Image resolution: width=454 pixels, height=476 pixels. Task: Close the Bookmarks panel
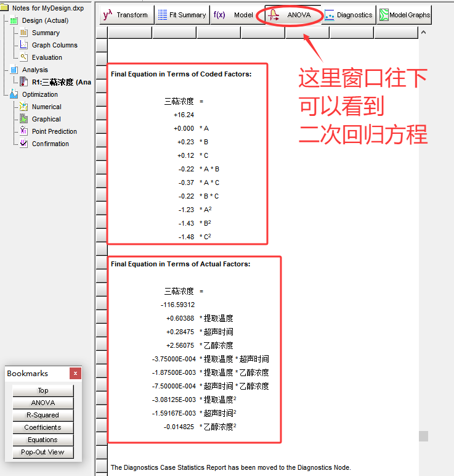(75, 374)
